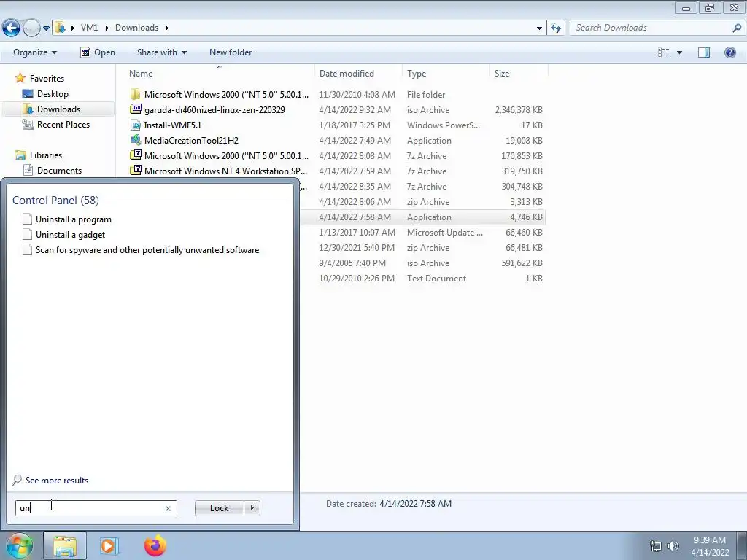Click See more results link
The width and height of the screenshot is (747, 560).
tap(57, 481)
